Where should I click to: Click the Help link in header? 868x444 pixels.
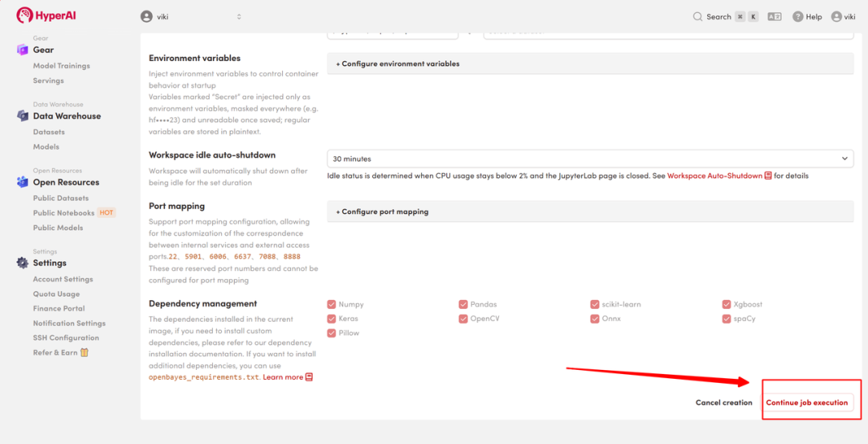tap(813, 17)
